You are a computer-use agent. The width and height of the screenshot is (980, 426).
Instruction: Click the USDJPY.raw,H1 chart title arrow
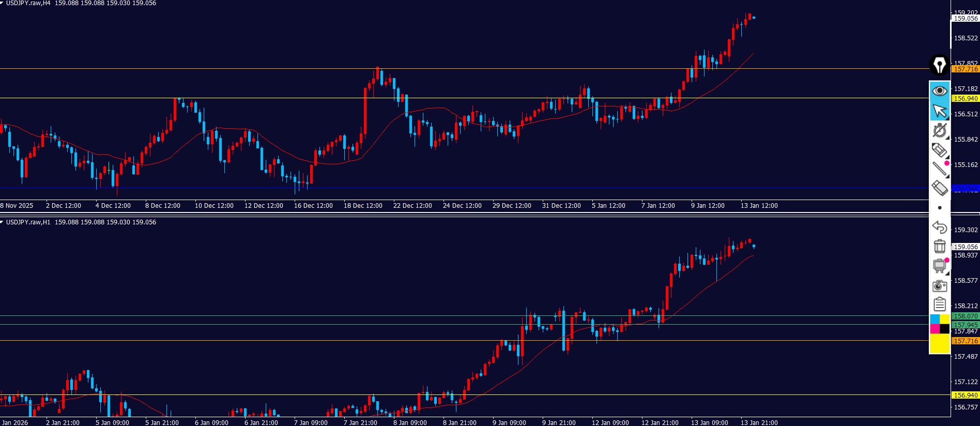[2, 222]
